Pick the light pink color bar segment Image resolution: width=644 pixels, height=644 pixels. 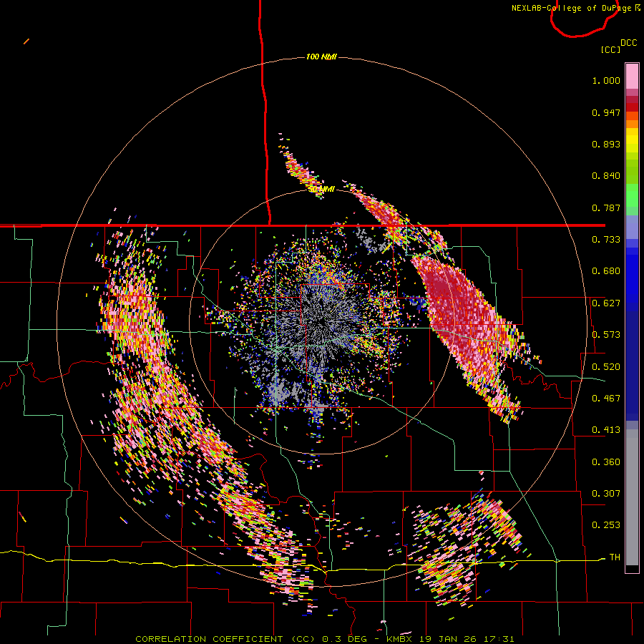[x=632, y=76]
